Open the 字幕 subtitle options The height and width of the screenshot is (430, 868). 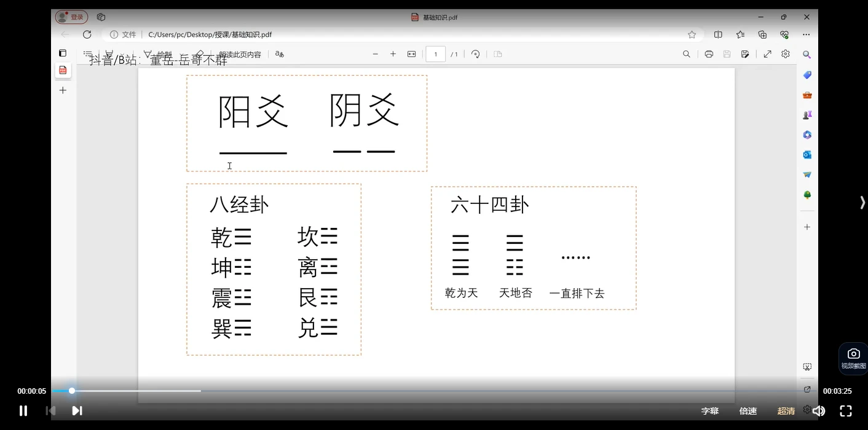click(x=710, y=411)
